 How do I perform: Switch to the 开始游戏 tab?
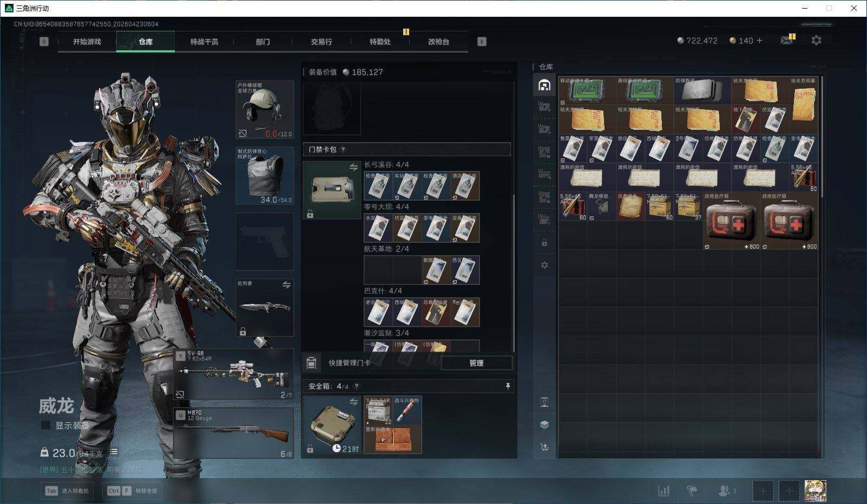pyautogui.click(x=87, y=42)
